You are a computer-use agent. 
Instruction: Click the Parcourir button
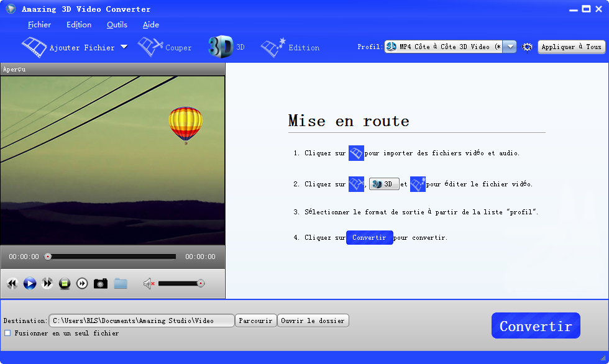coord(255,321)
